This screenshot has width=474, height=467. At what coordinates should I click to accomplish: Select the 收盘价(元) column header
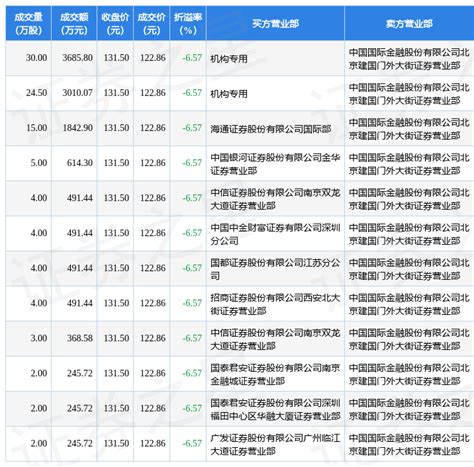115,24
